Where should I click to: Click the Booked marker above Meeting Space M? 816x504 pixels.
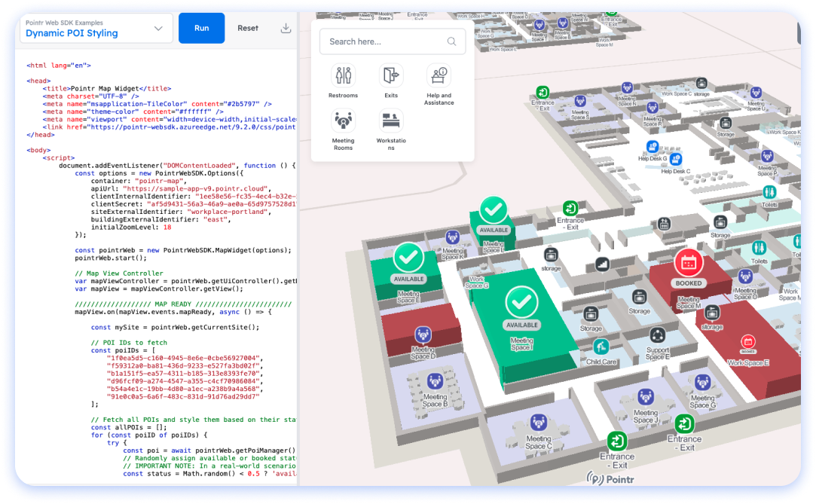688,263
